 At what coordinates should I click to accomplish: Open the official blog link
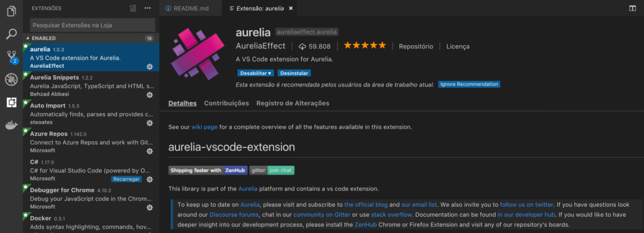(366, 204)
